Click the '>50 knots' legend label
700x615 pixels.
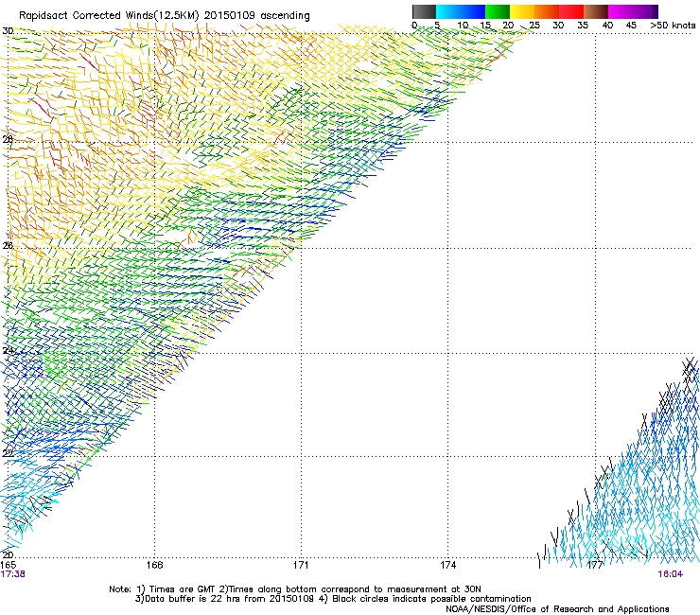673,26
